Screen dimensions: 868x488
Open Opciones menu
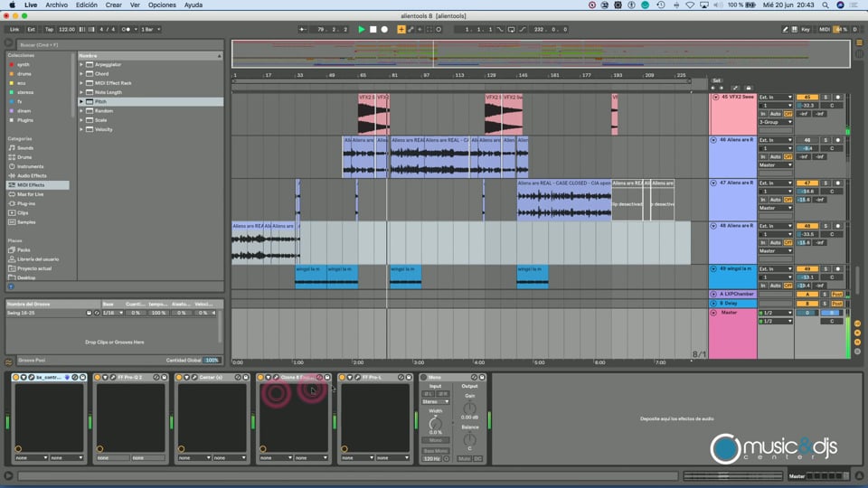[162, 5]
